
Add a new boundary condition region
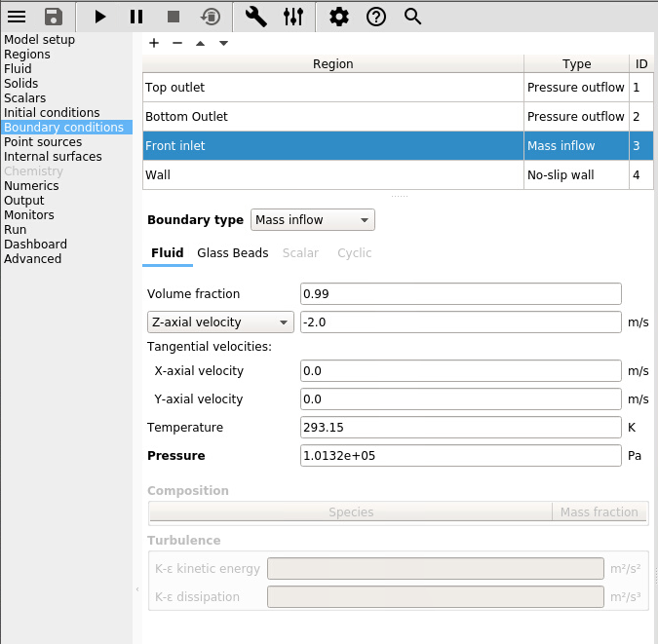coord(154,43)
